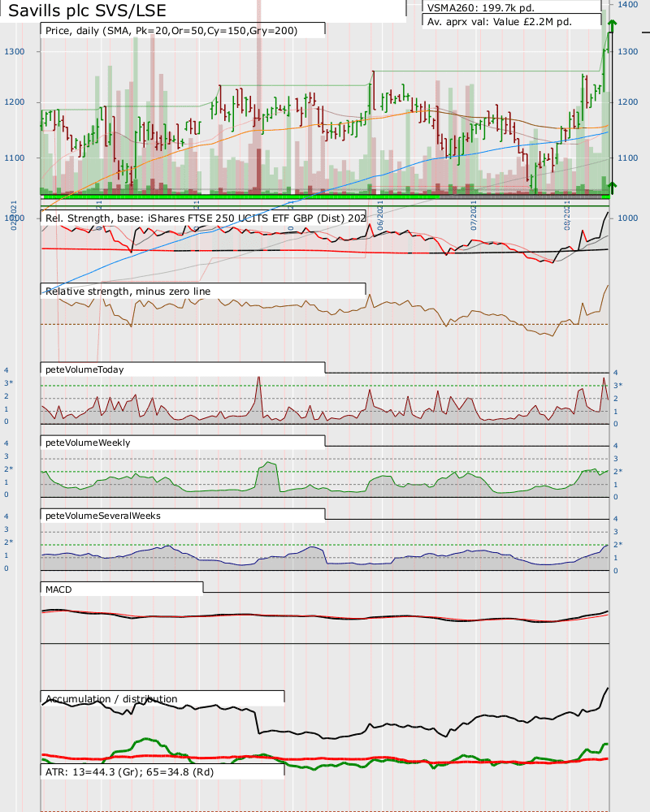Click the 2* marker on peteVolumeWeekly right axis

pyautogui.click(x=618, y=471)
